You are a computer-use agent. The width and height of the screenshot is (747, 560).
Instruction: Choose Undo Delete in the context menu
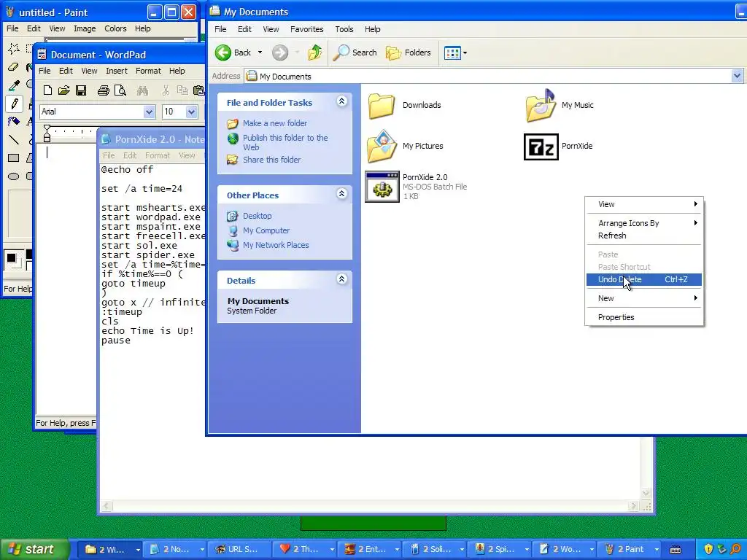(x=644, y=279)
